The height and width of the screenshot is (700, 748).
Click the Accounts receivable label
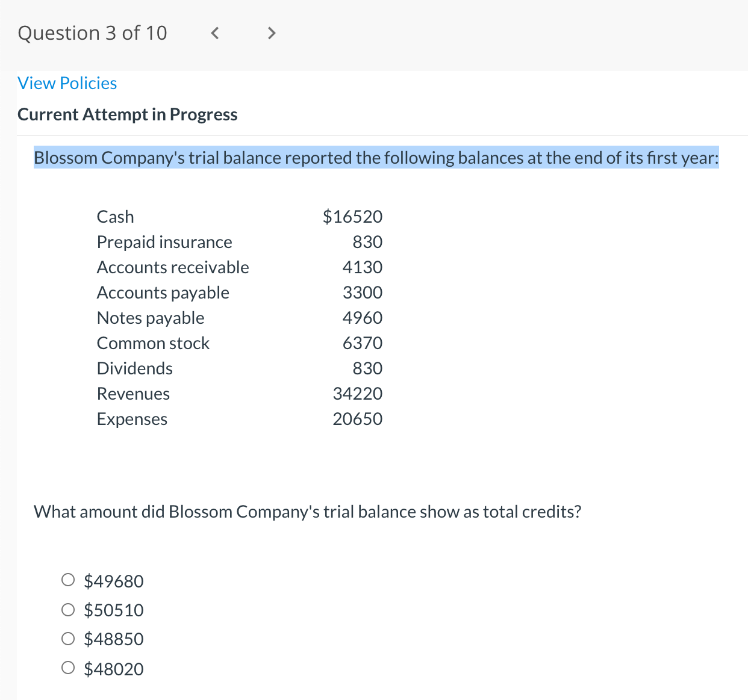coord(173,267)
